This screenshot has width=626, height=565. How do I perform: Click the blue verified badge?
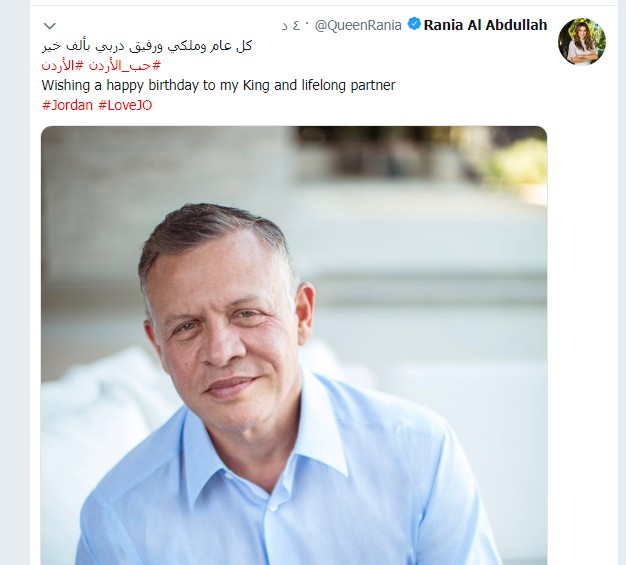click(414, 25)
